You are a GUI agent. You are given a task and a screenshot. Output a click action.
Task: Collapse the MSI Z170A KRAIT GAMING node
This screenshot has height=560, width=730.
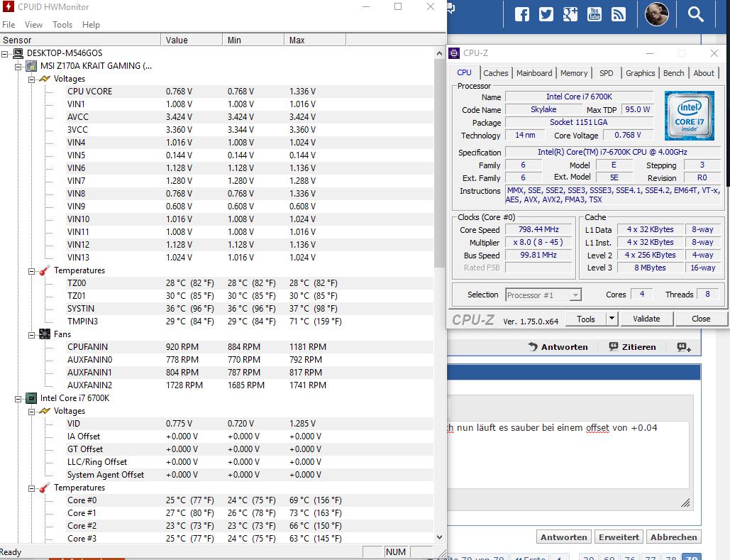(x=18, y=67)
